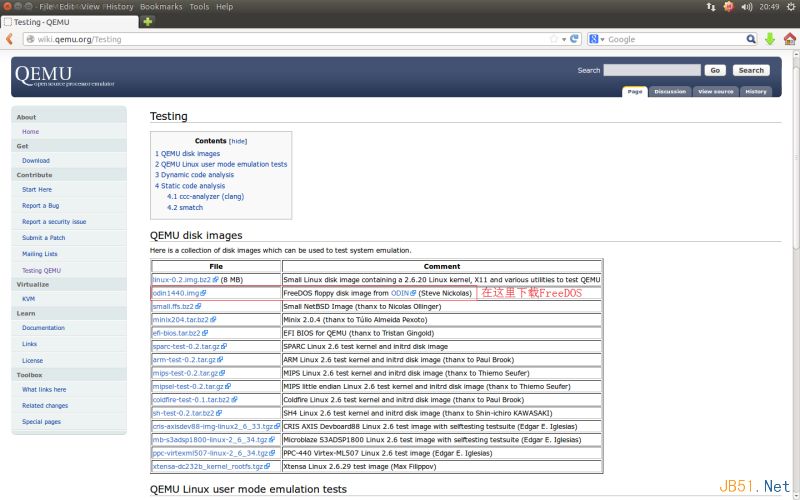Download coldfire-test-0.1.tar.bz2 link
800x500 pixels.
point(194,399)
